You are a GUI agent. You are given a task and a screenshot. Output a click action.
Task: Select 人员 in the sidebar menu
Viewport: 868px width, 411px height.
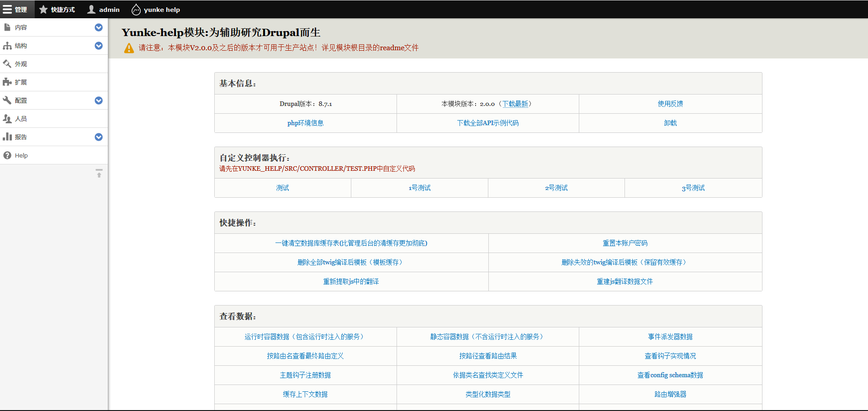[54, 119]
